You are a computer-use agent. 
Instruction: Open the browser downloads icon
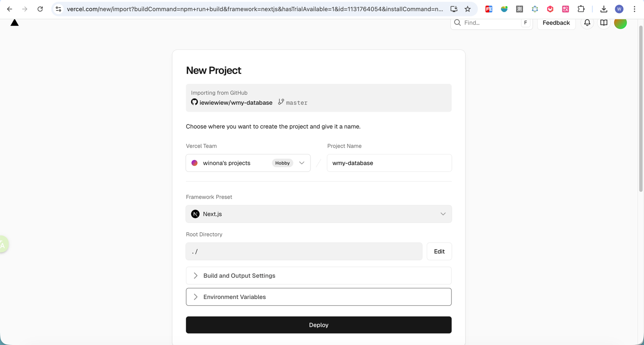(x=604, y=9)
